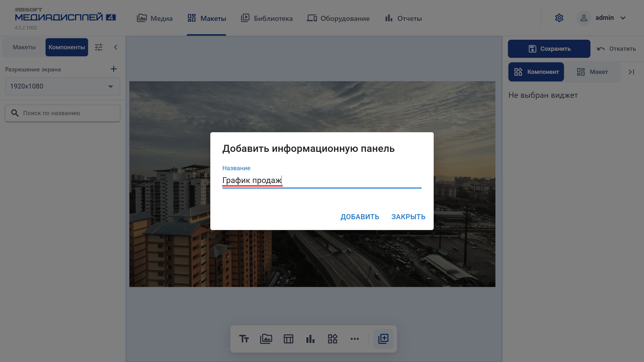Click the 'Не выбран виджет' text
Viewport: 644px width, 362px height.
(543, 95)
